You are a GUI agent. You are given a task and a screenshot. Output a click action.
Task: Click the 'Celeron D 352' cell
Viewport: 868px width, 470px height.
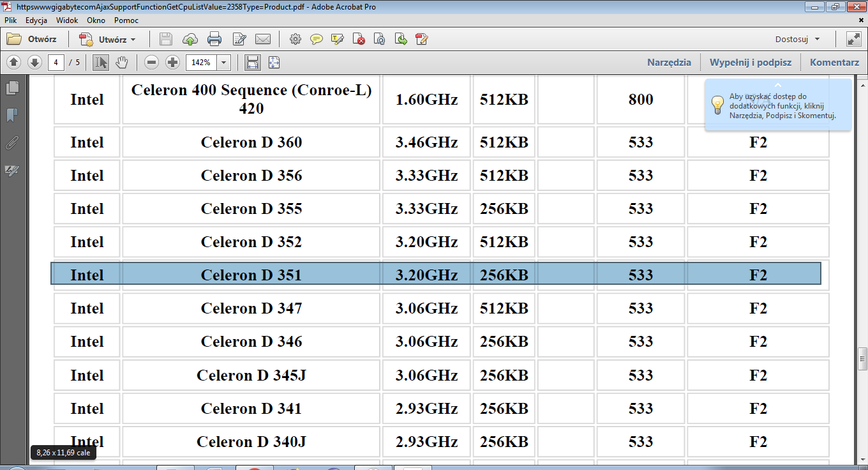coord(251,242)
